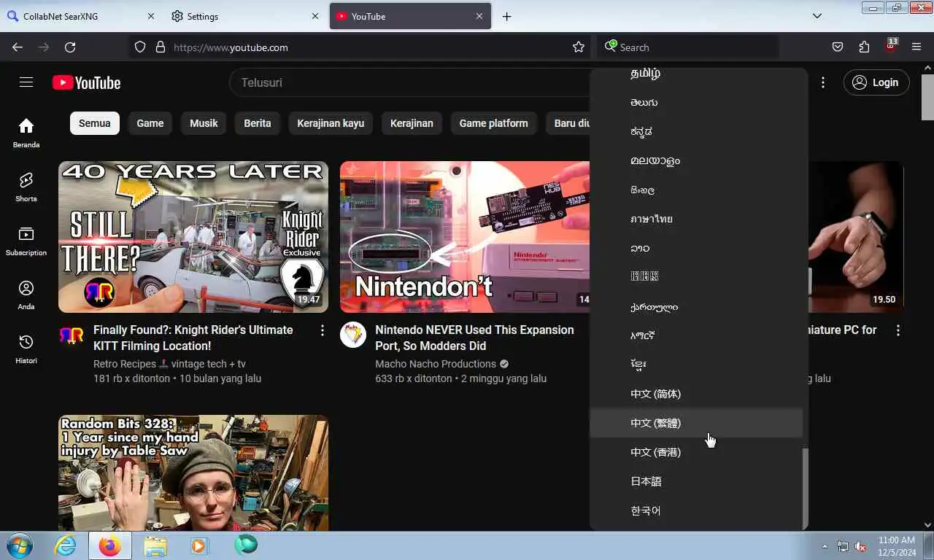Choose 中文 (香港) language option
Screen dimensions: 934x560
click(696, 452)
